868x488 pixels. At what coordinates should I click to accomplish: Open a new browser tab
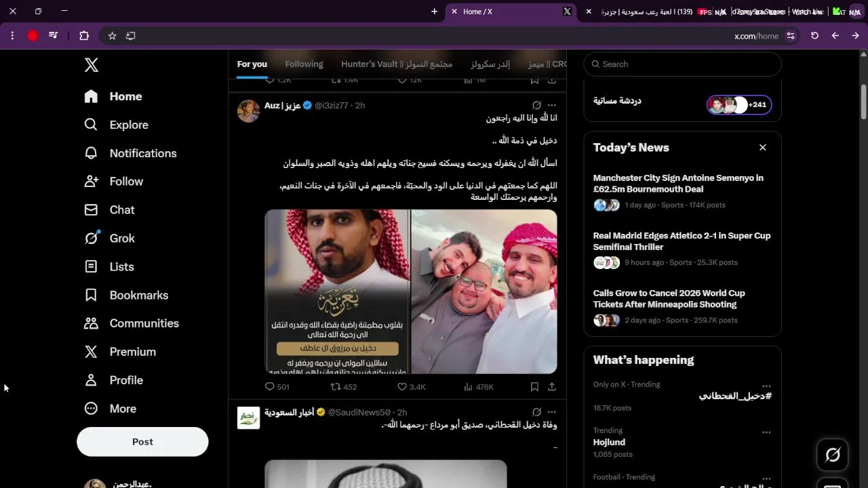(x=435, y=12)
